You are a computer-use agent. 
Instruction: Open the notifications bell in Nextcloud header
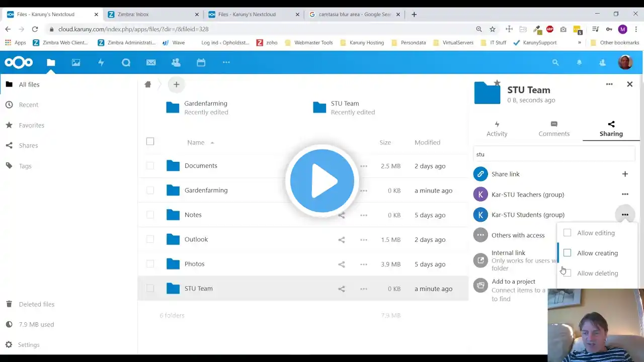(579, 62)
